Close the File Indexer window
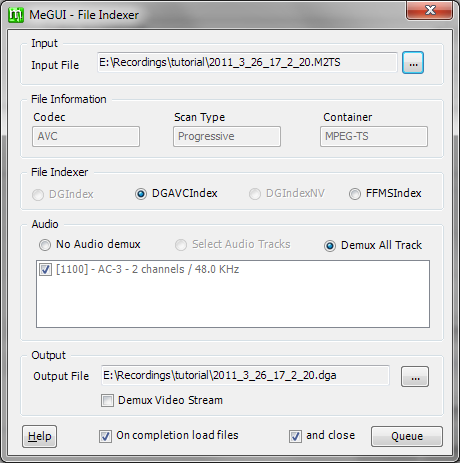The image size is (460, 463). [430, 10]
